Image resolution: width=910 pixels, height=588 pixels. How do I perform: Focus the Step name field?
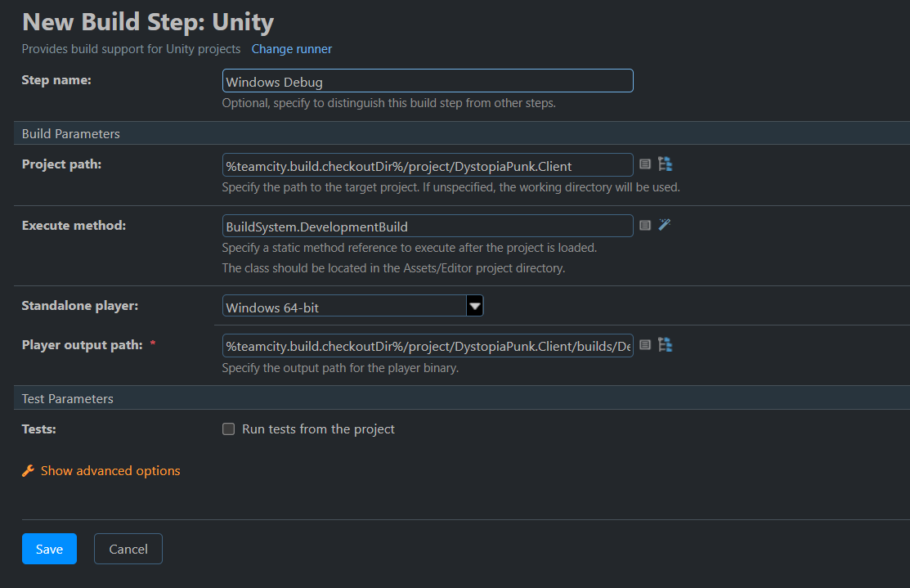[428, 81]
